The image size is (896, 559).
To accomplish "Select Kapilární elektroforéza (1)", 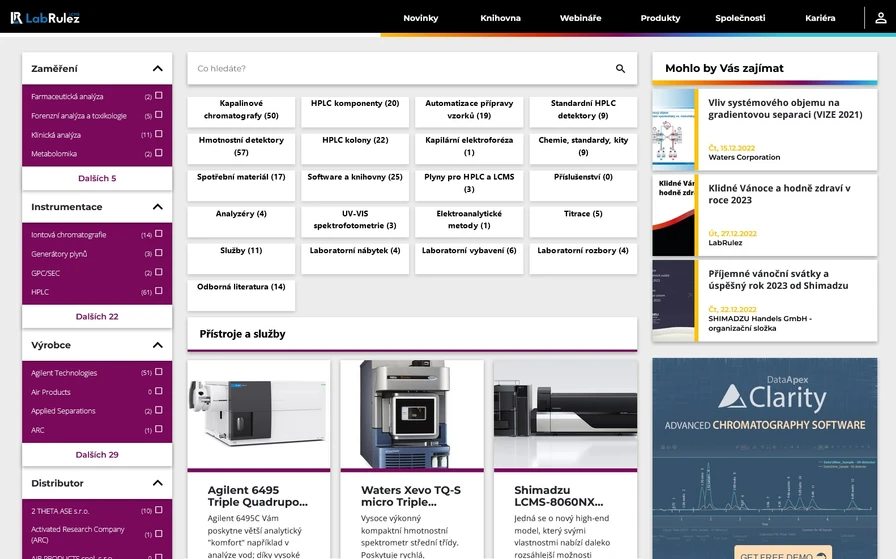I will coord(469,148).
